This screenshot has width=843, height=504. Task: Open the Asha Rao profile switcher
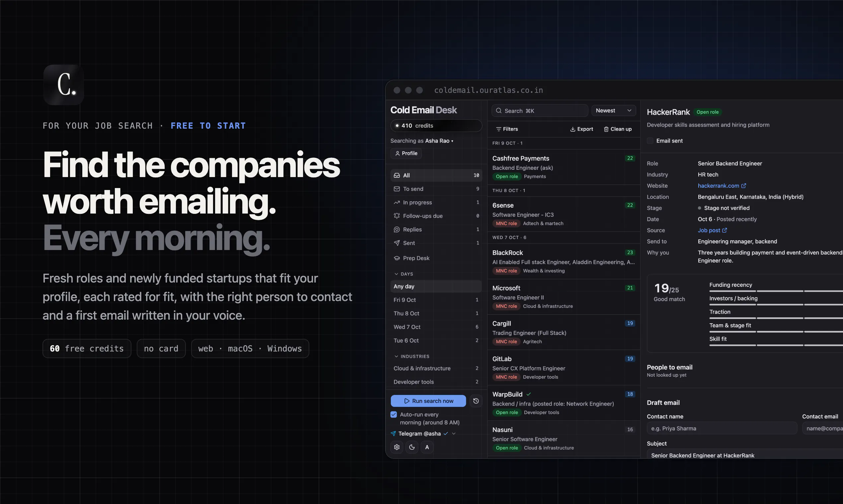439,141
